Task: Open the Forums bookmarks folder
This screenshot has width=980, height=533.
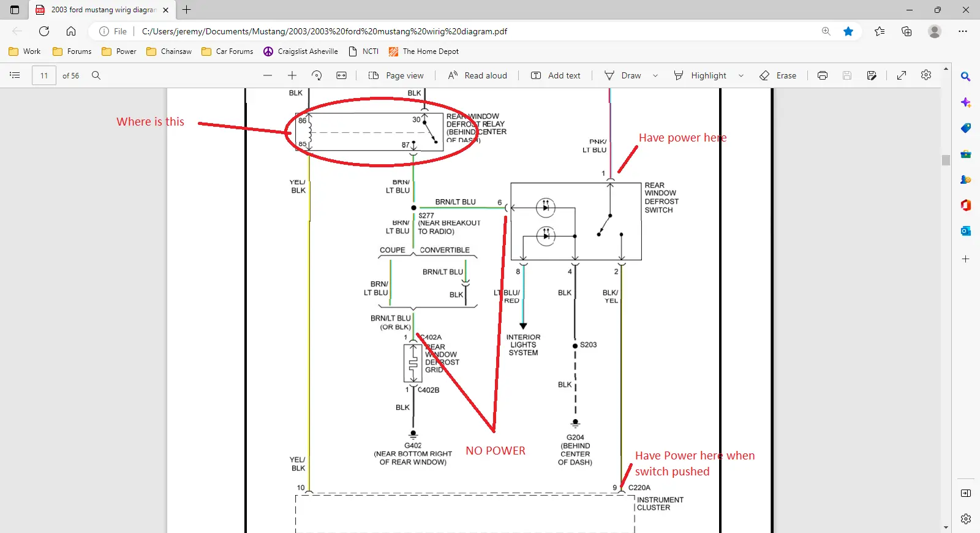Action: tap(72, 51)
